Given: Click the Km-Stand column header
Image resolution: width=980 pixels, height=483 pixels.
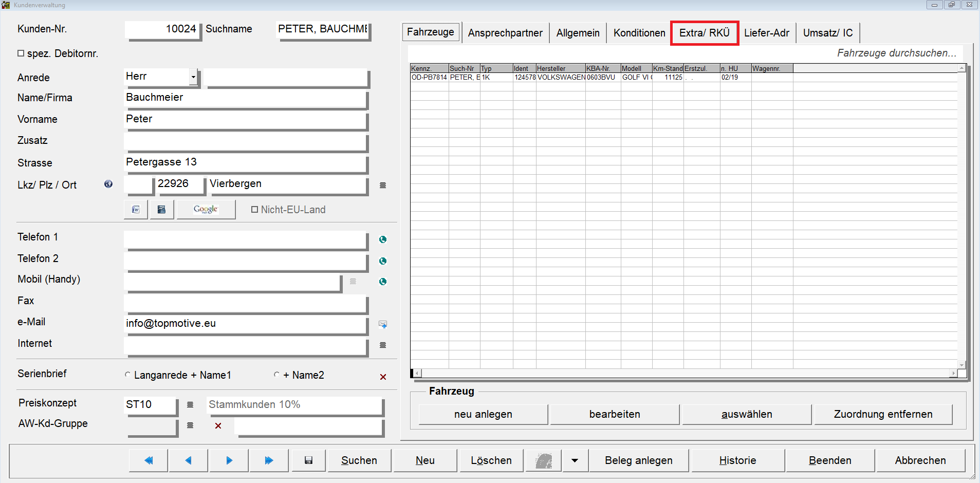Looking at the screenshot, I should tap(668, 68).
